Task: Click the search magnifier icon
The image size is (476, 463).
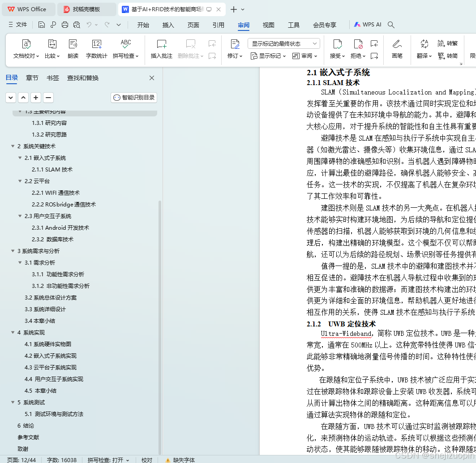Action: 391,25
